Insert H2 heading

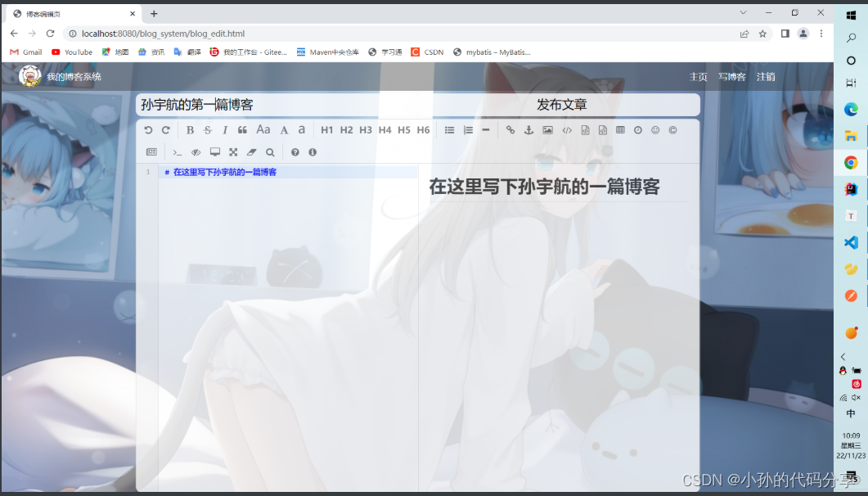(346, 130)
